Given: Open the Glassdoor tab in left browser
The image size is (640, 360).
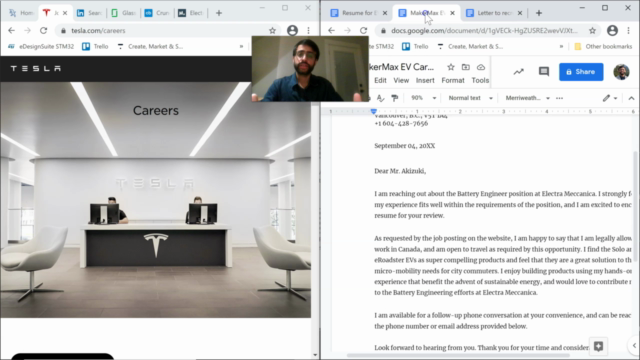Looking at the screenshot, I should click(124, 13).
